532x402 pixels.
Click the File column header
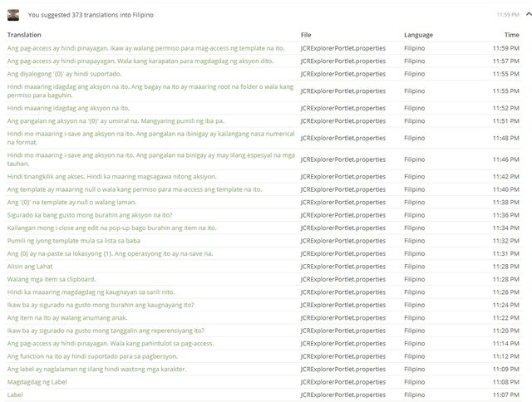coord(306,35)
